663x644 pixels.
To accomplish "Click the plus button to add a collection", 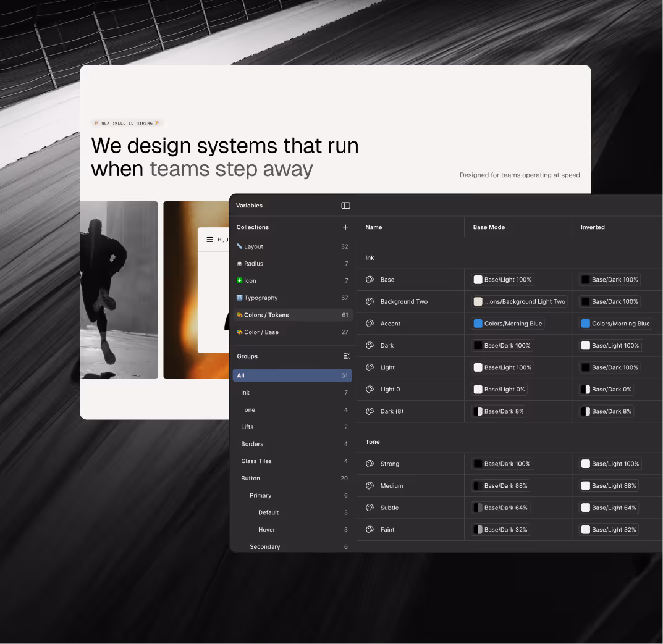I will point(345,227).
